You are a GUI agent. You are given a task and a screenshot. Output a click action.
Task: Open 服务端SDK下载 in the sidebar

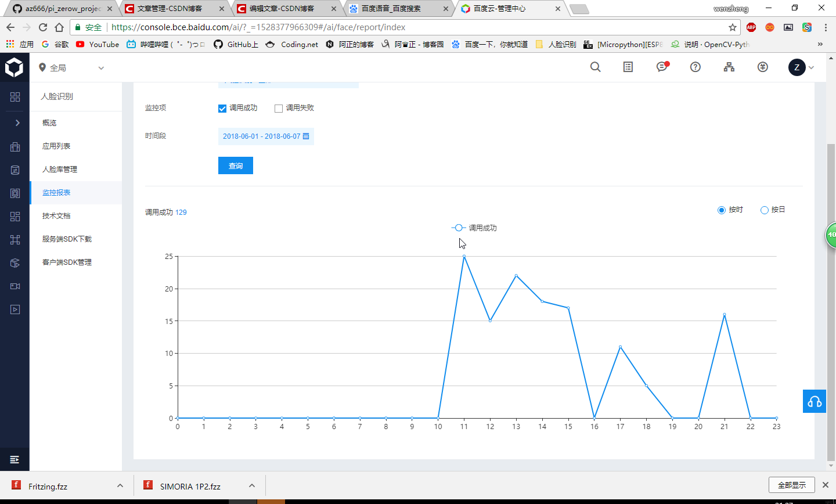pos(75,239)
